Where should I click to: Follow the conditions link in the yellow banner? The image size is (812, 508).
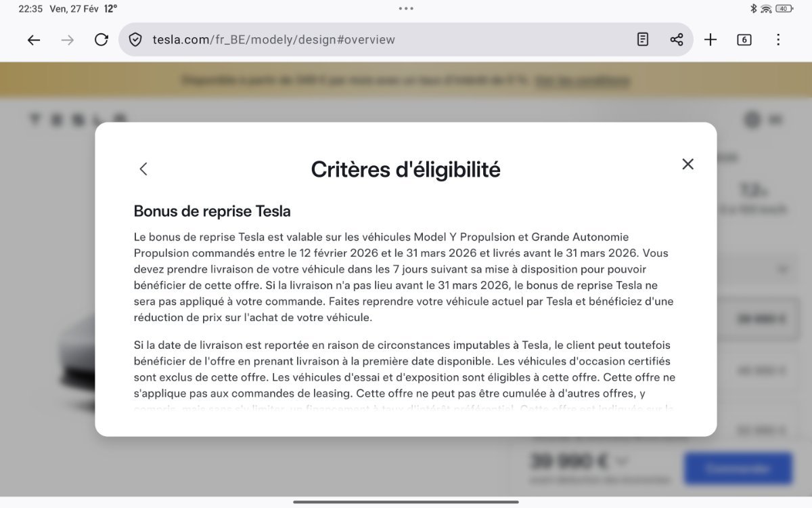(x=582, y=81)
